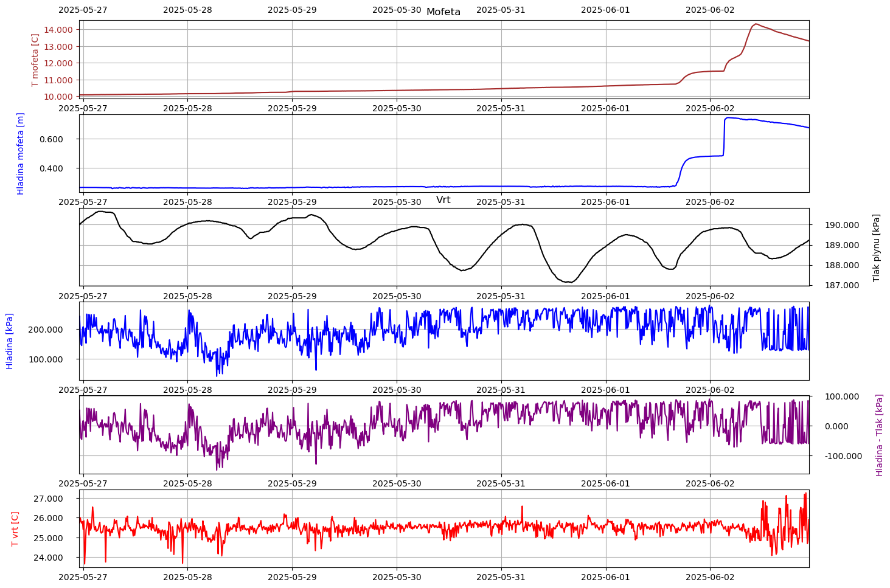The width and height of the screenshot is (890, 588).
Task: Select the 24.000 tick on T vrt axis
Action: click(48, 558)
